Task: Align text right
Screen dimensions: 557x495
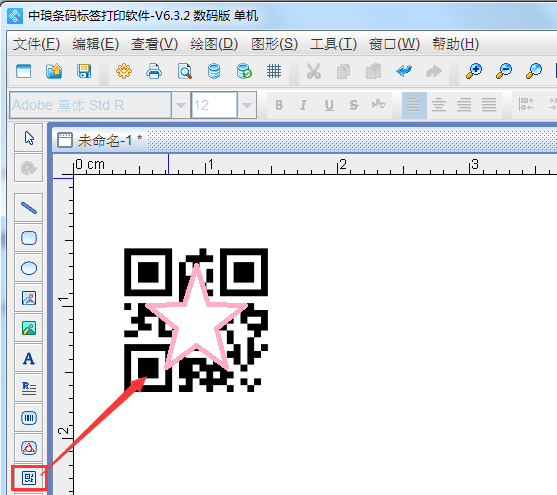Action: pyautogui.click(x=464, y=105)
